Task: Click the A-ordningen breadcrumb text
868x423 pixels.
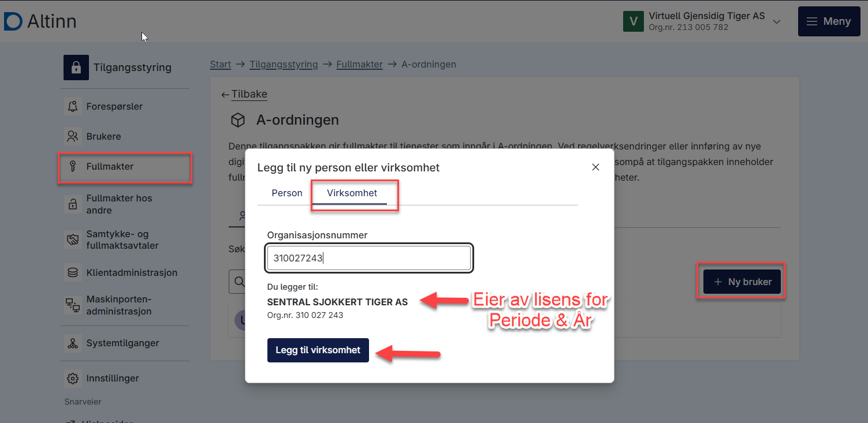Action: pyautogui.click(x=429, y=64)
